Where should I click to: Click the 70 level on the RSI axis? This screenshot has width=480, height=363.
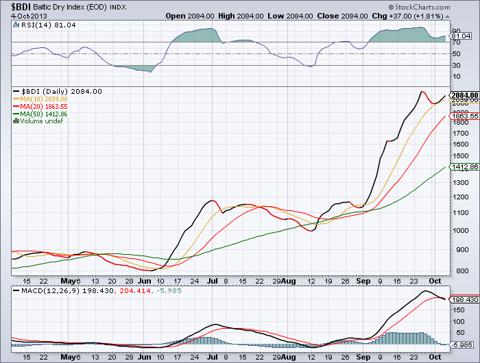(456, 42)
